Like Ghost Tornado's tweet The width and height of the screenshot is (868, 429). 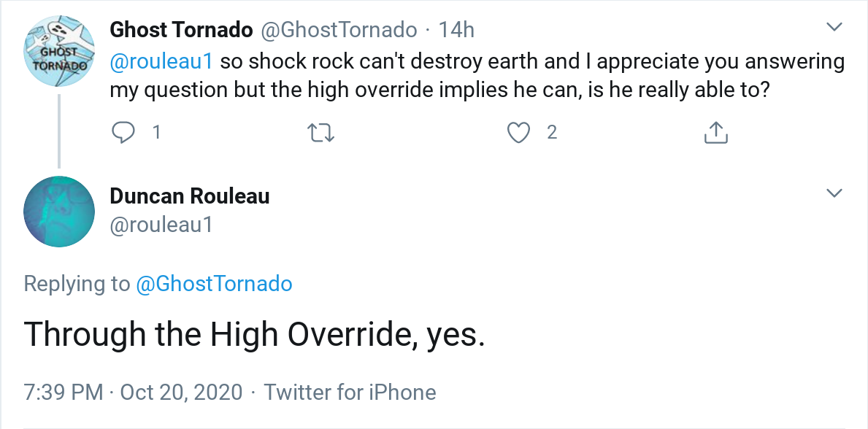pyautogui.click(x=518, y=132)
